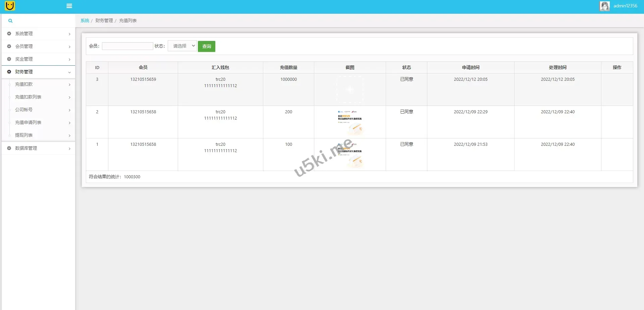This screenshot has height=310, width=644.
Task: Select 充值申请列表 in the sidebar
Action: [x=28, y=123]
